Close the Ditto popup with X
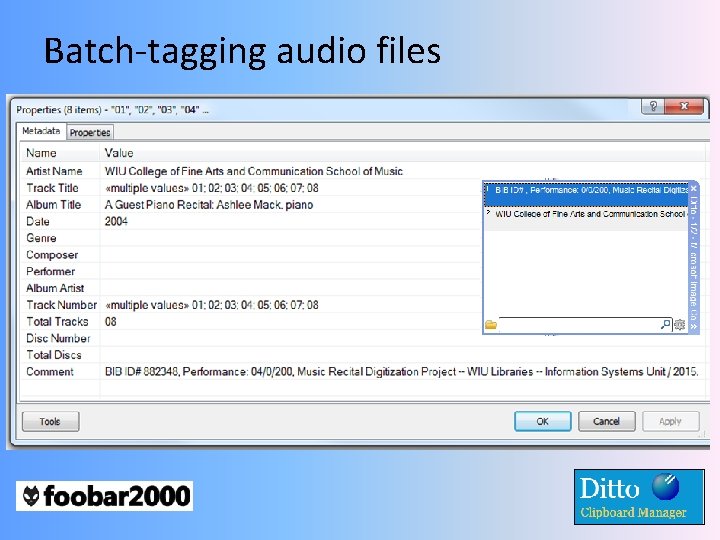 tap(693, 188)
